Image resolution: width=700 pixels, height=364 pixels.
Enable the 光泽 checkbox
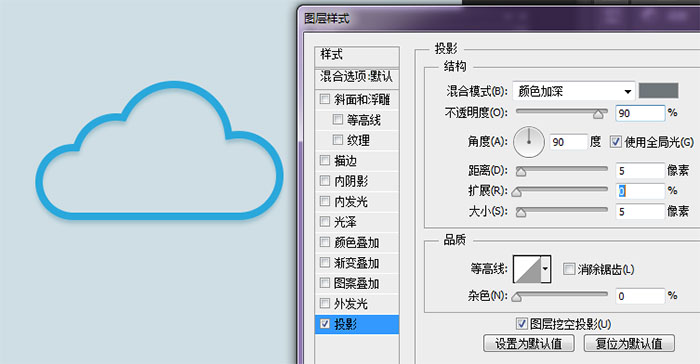(x=325, y=222)
